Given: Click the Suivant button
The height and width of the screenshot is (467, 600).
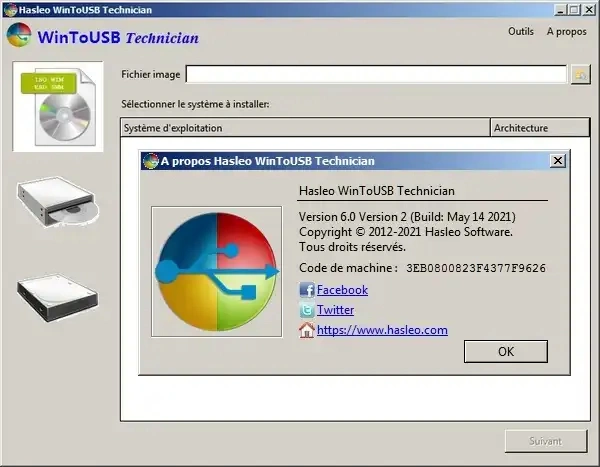Looking at the screenshot, I should tap(545, 441).
